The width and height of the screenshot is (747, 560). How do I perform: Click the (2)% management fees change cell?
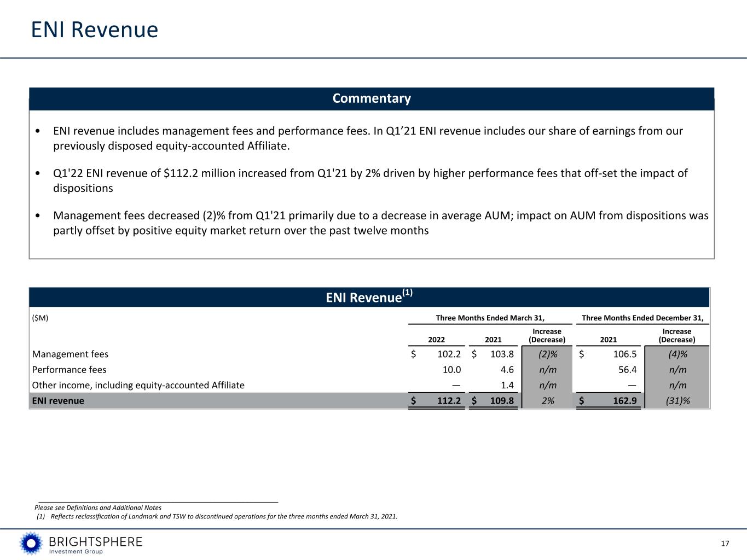[x=548, y=354]
